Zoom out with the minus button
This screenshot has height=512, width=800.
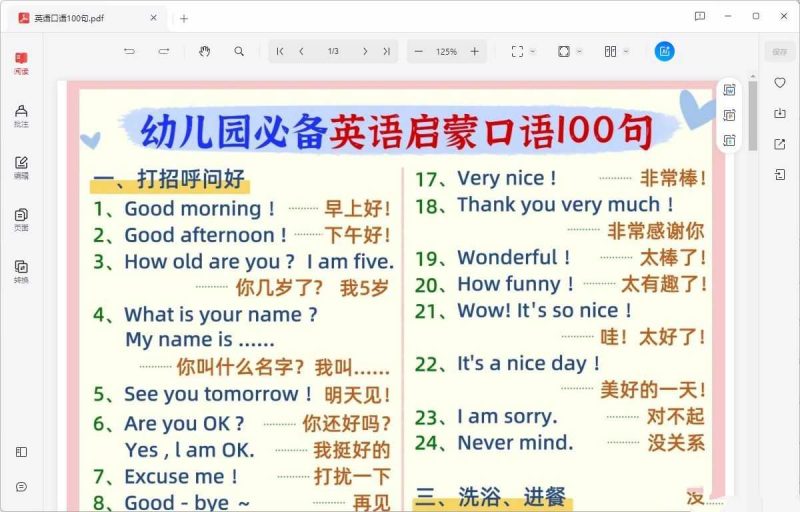tap(418, 51)
